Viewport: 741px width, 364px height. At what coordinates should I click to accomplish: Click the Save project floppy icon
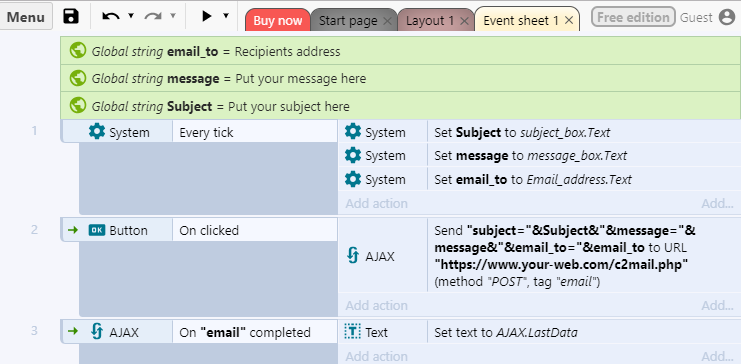(71, 17)
